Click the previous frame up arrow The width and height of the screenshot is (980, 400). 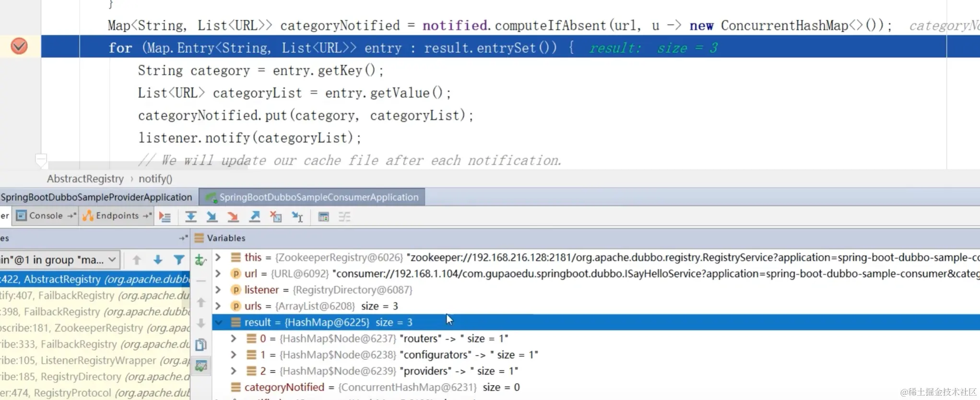[137, 260]
